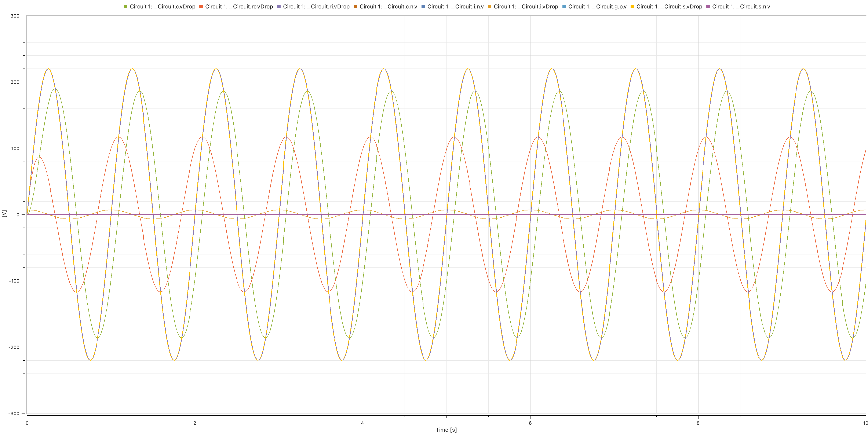Select the Circuit 1: _Circuit.i.n.v legend entry
Image resolution: width=868 pixels, height=434 pixels.
(455, 6)
